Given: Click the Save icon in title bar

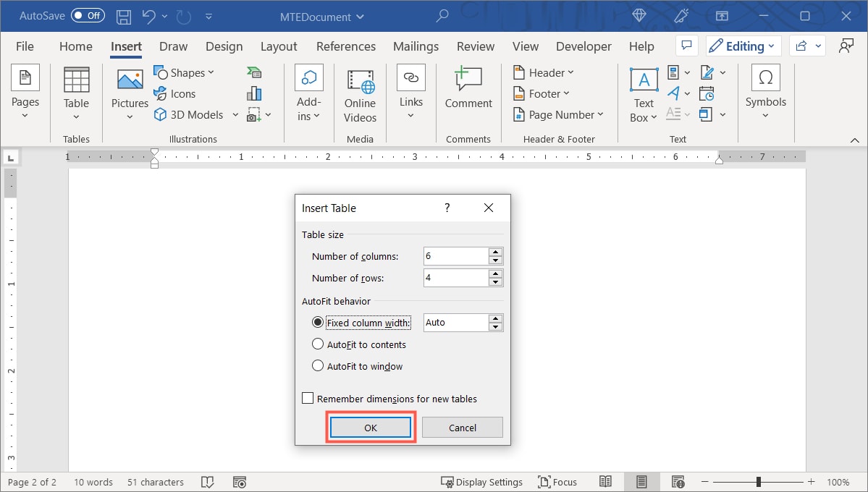Looking at the screenshot, I should click(124, 16).
